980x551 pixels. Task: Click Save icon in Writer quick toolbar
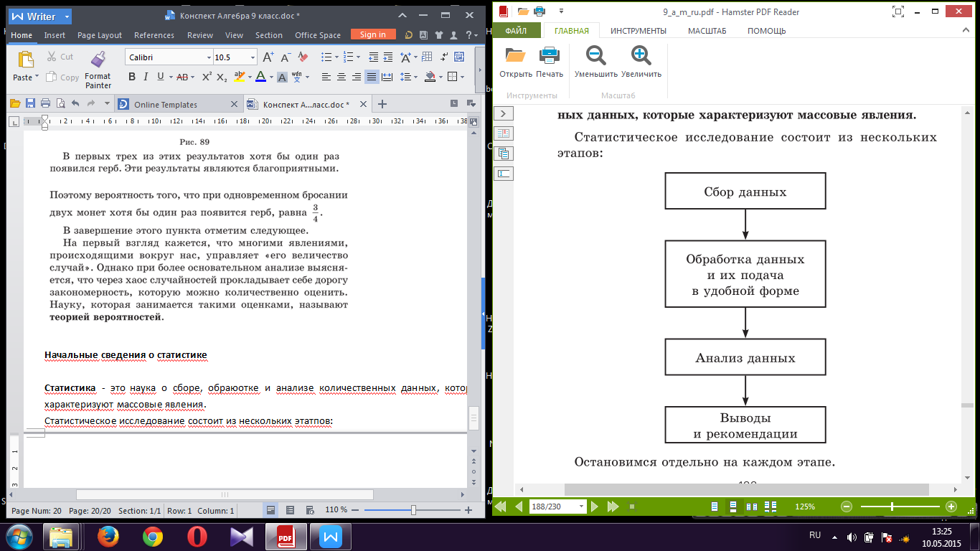coord(30,103)
